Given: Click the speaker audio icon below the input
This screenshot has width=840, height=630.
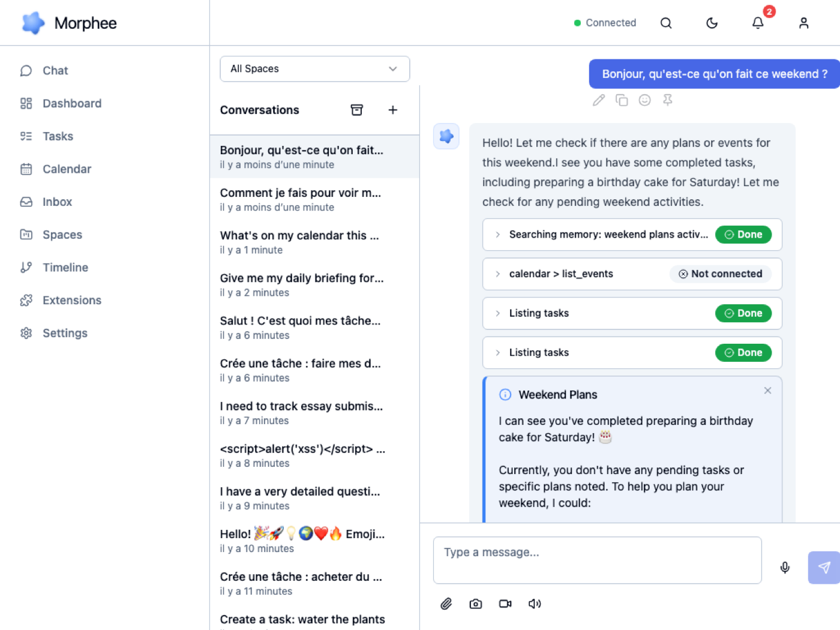Looking at the screenshot, I should tap(535, 604).
